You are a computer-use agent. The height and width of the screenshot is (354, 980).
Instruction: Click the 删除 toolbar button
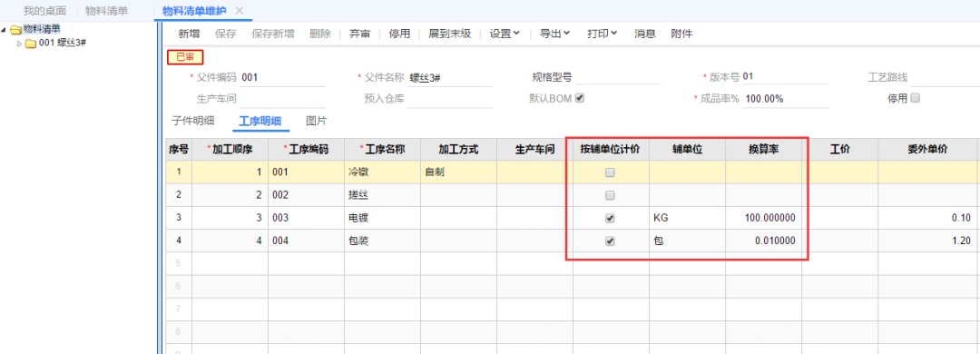tap(320, 34)
